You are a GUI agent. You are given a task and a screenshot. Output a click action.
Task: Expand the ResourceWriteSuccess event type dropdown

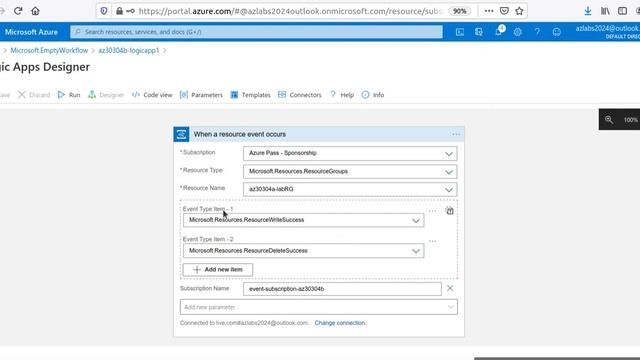point(303,220)
